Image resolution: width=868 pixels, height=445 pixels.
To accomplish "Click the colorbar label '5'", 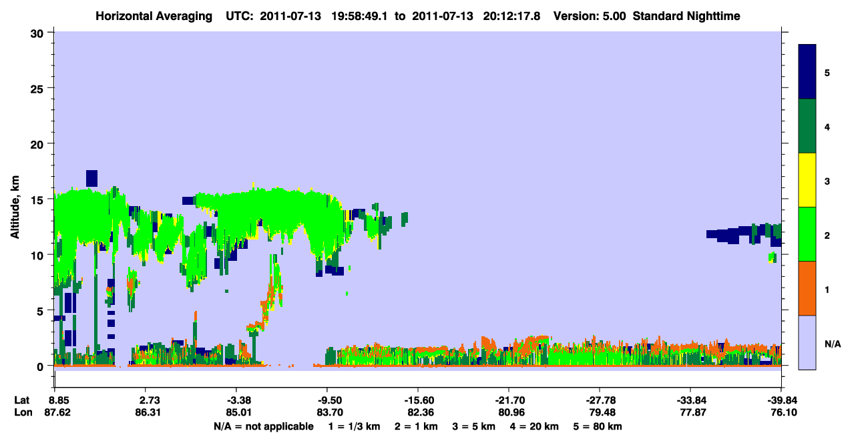I will [x=827, y=72].
